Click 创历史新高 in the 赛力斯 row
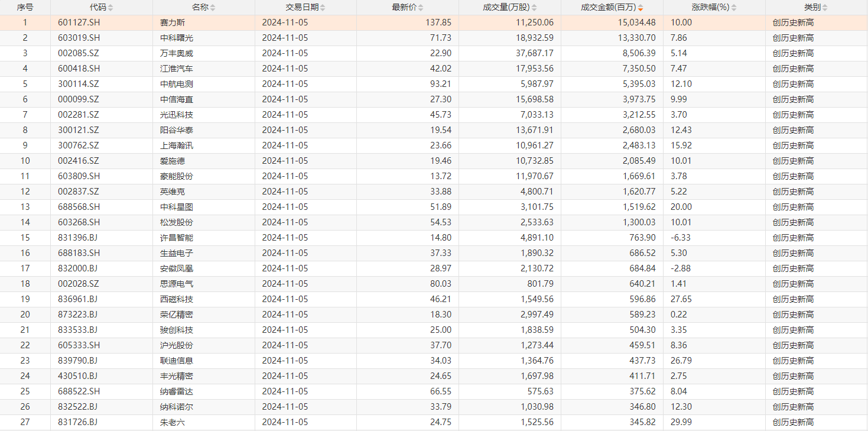This screenshot has width=868, height=431. pyautogui.click(x=793, y=22)
